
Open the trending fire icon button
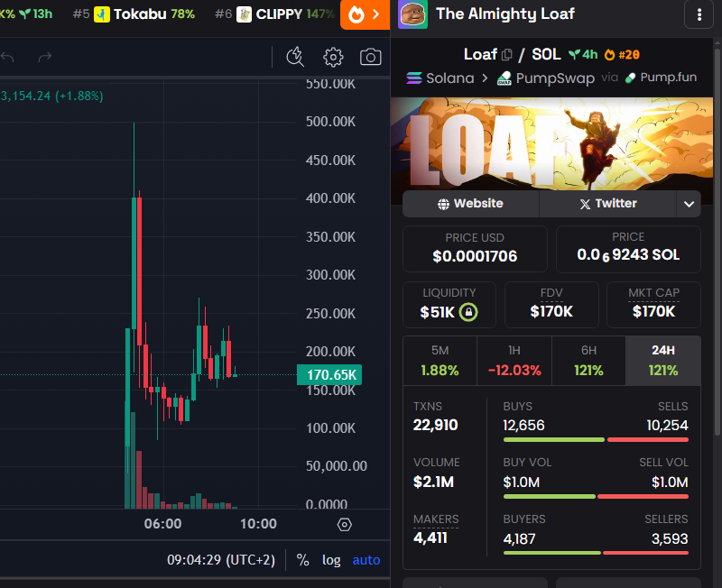[x=365, y=14]
